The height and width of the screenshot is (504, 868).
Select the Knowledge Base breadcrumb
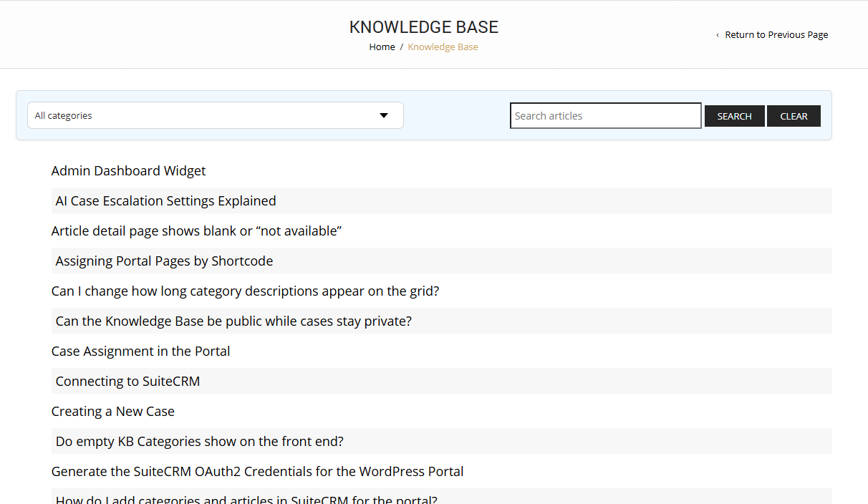(x=443, y=47)
